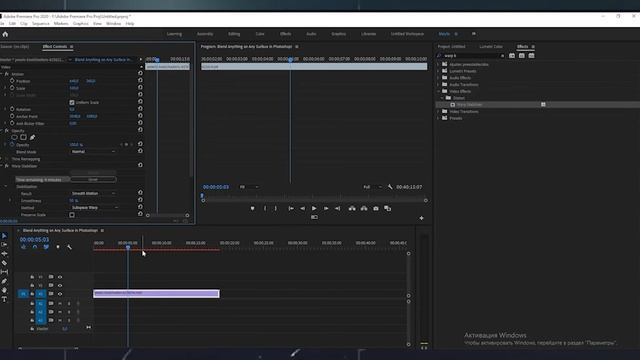This screenshot has width=640, height=360.
Task: Open the Window menu
Action: [113, 24]
